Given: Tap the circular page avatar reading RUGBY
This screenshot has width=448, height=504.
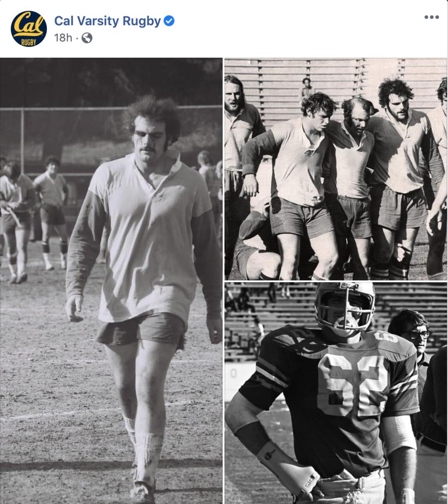Looking at the screenshot, I should [x=29, y=29].
